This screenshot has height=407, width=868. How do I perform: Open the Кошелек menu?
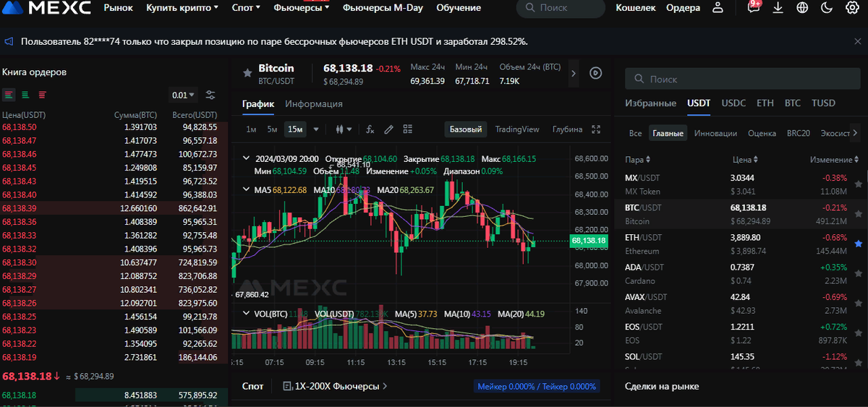pos(635,8)
